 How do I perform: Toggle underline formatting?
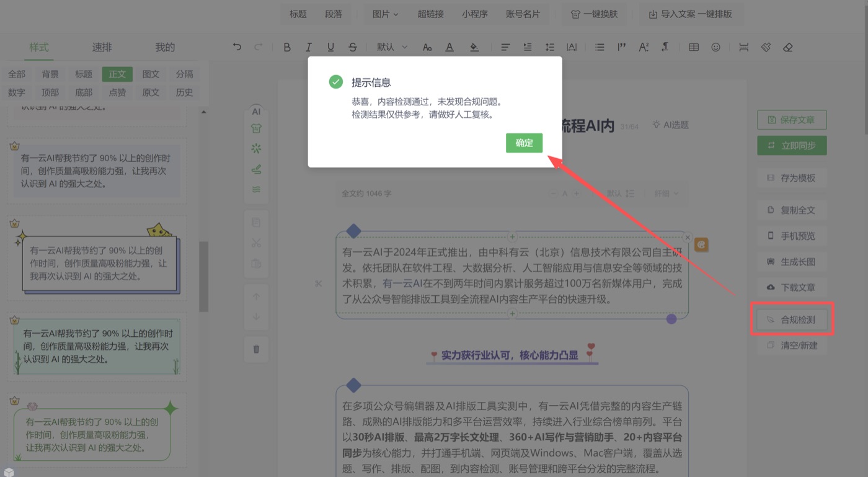point(330,47)
